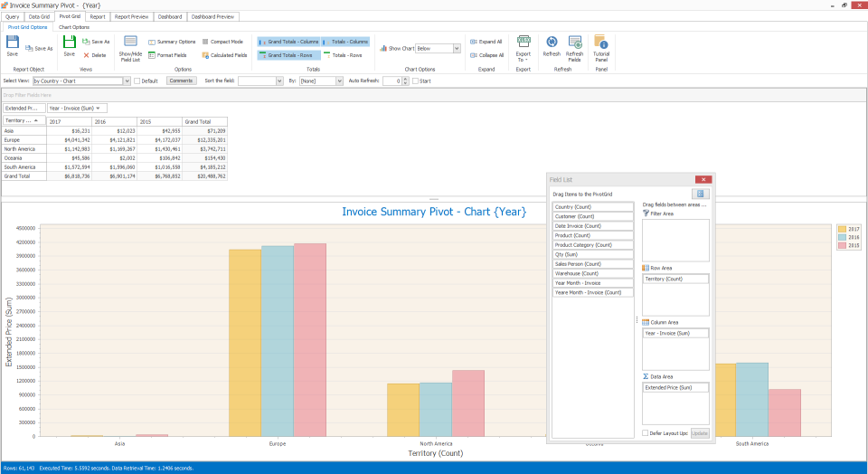Click the Row Area icon
868x474 pixels.
pyautogui.click(x=646, y=268)
